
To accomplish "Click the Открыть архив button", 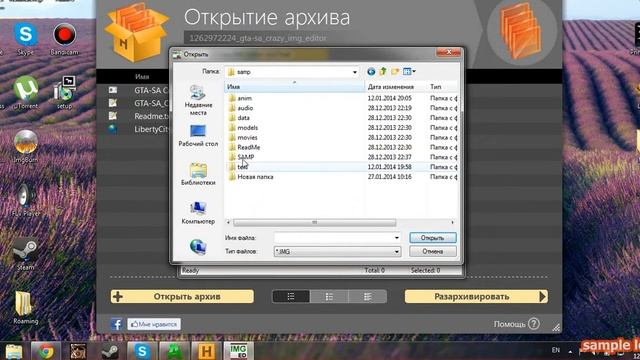I will [182, 297].
